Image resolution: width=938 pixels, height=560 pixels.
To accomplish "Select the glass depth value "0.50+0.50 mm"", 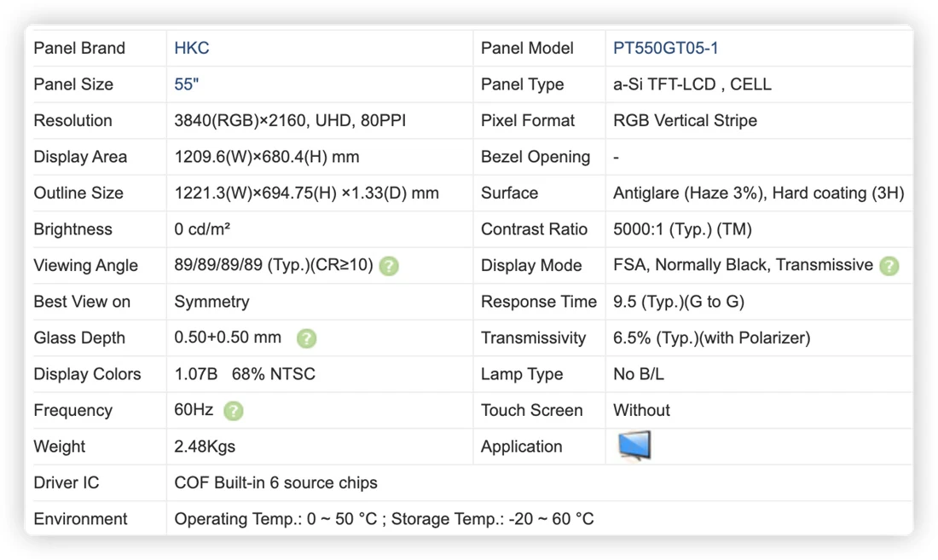I will click(228, 338).
